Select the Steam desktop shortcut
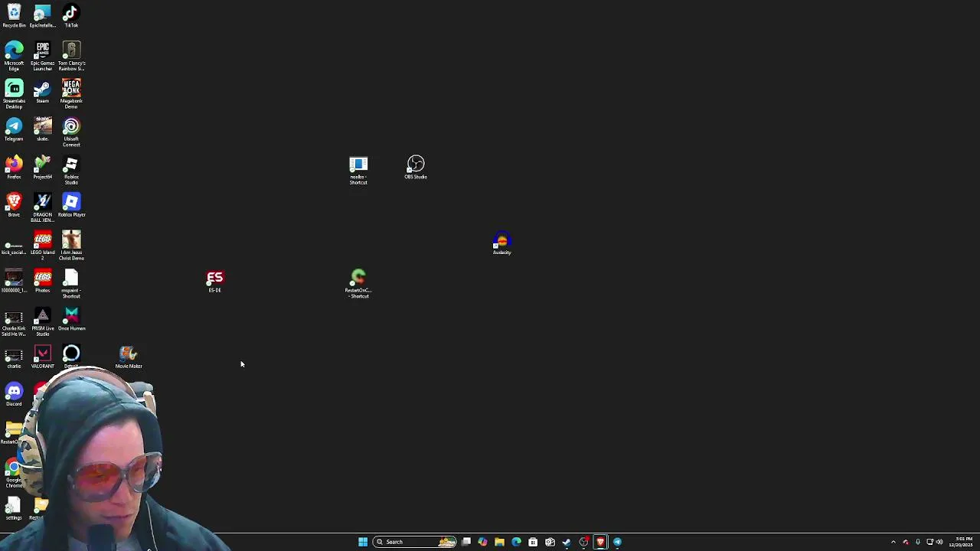The image size is (980, 551). [42, 92]
